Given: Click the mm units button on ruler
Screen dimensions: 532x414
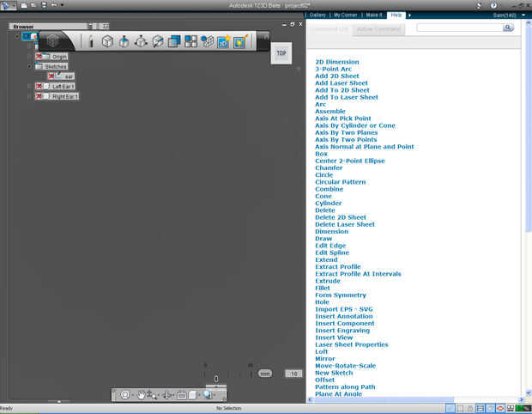Looking at the screenshot, I should point(264,374).
